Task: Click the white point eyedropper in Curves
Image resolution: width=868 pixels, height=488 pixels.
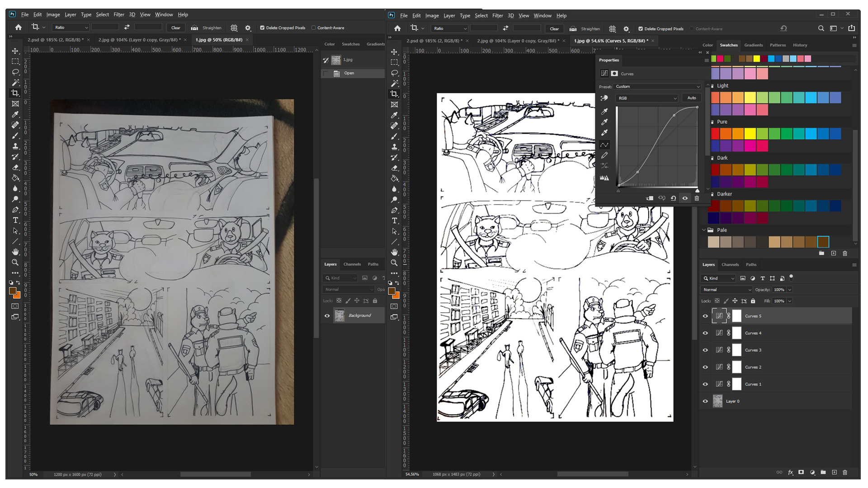Action: tap(604, 133)
